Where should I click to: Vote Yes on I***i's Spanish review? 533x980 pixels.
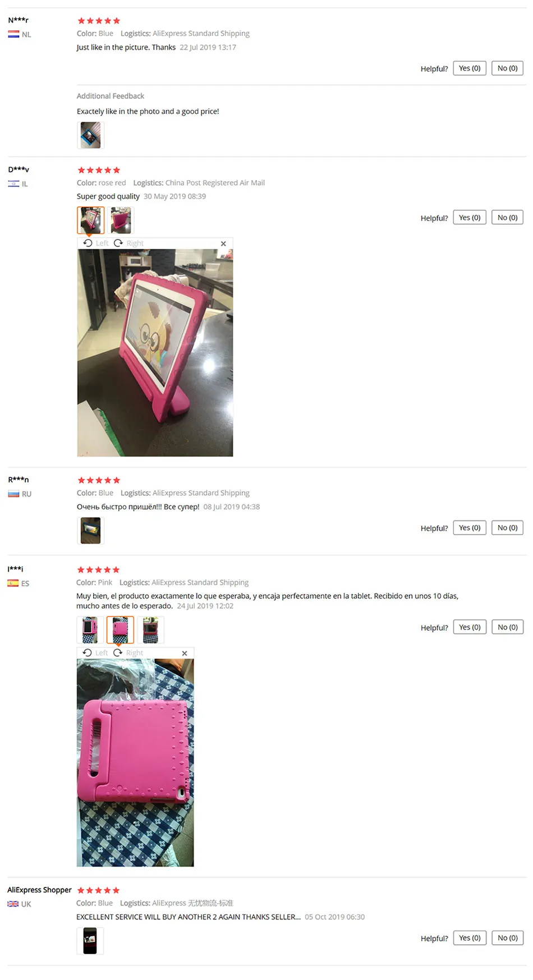470,627
